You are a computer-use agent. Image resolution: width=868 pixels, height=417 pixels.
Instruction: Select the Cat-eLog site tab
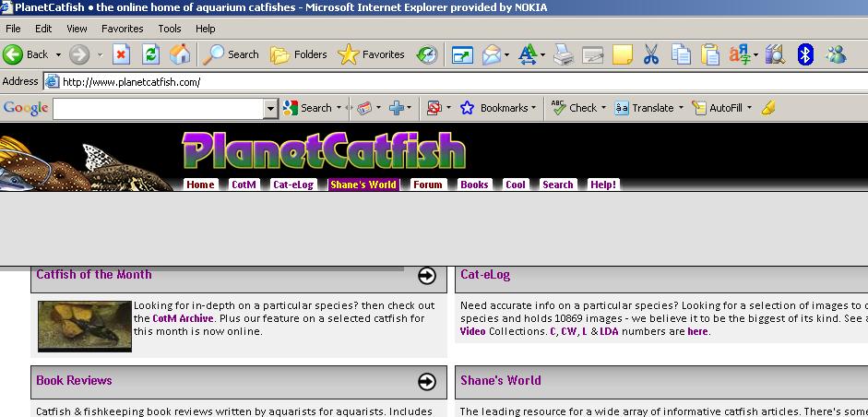pos(293,185)
